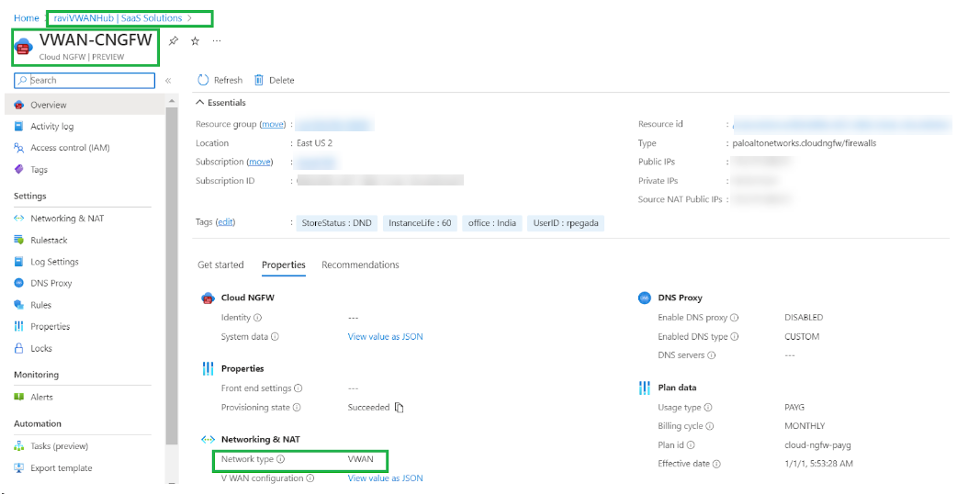The image size is (980, 494).
Task: Open System data View value as JSON
Action: coord(385,337)
